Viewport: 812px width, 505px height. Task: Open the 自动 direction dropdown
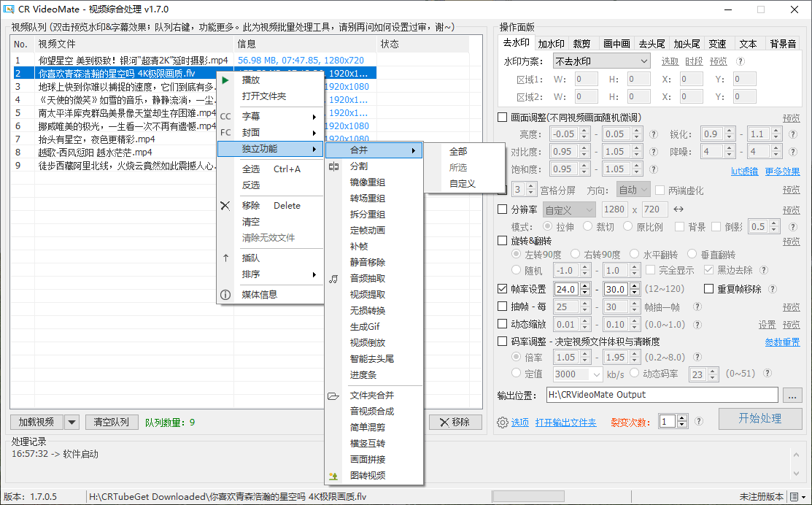pyautogui.click(x=634, y=188)
